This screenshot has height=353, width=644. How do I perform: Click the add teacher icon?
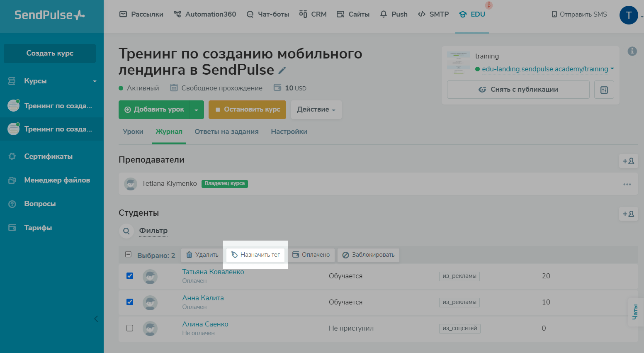tap(628, 161)
